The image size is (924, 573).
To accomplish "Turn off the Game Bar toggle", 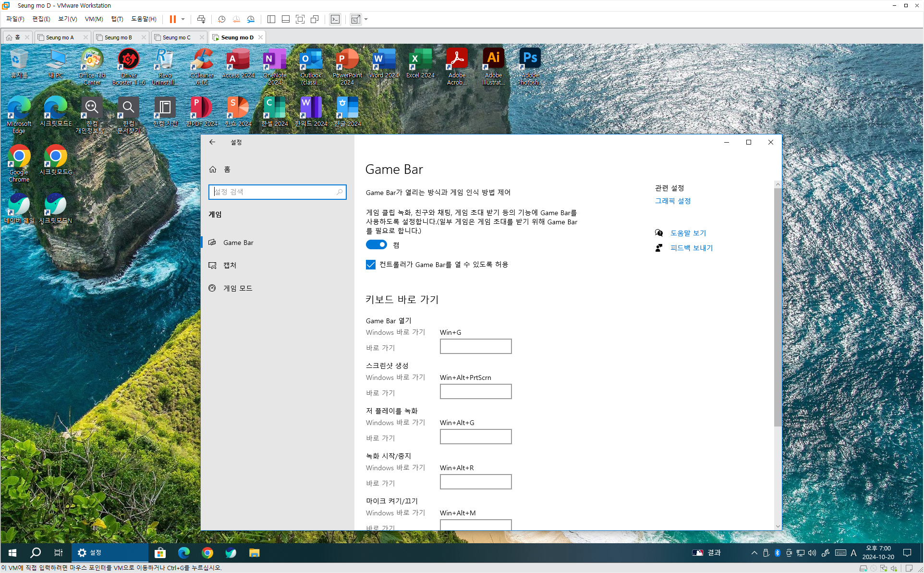I will coord(377,245).
